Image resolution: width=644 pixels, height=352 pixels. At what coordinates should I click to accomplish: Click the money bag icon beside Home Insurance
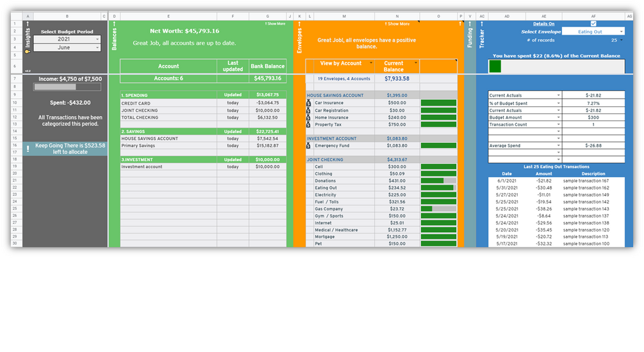tap(308, 117)
